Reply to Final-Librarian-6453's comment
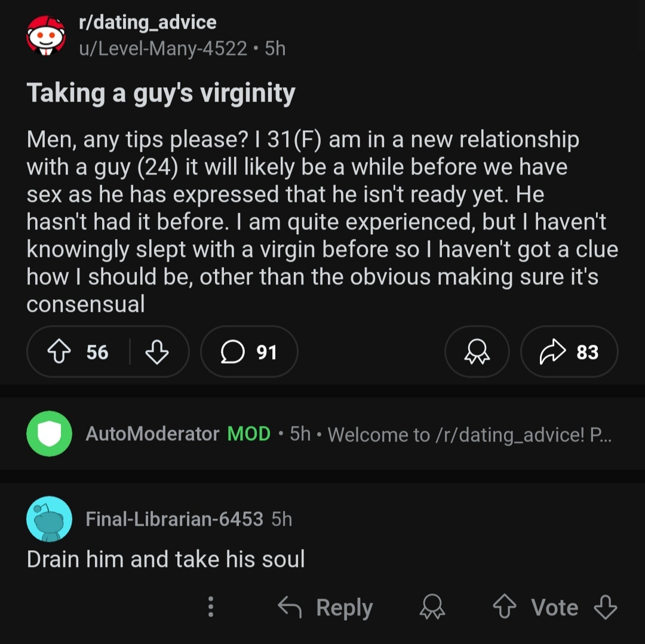Image resolution: width=645 pixels, height=644 pixels. coord(326,608)
